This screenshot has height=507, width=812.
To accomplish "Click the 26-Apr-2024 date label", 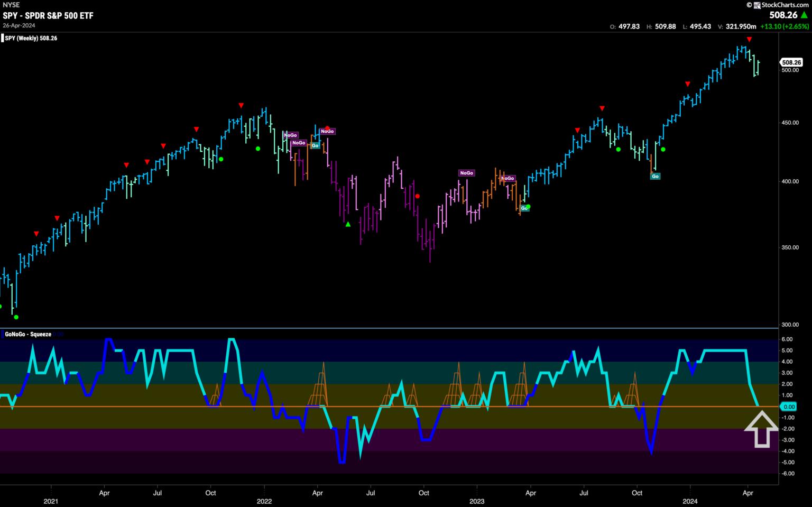I will point(19,25).
